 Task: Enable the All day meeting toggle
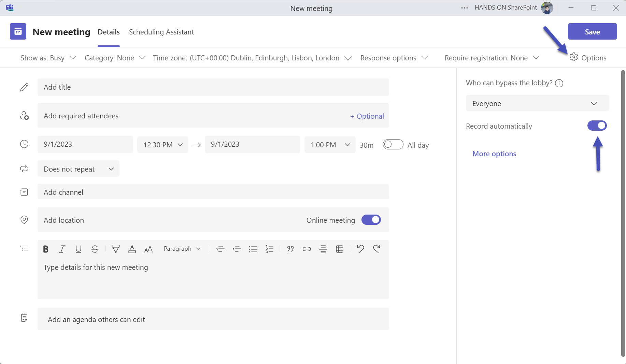[393, 144]
